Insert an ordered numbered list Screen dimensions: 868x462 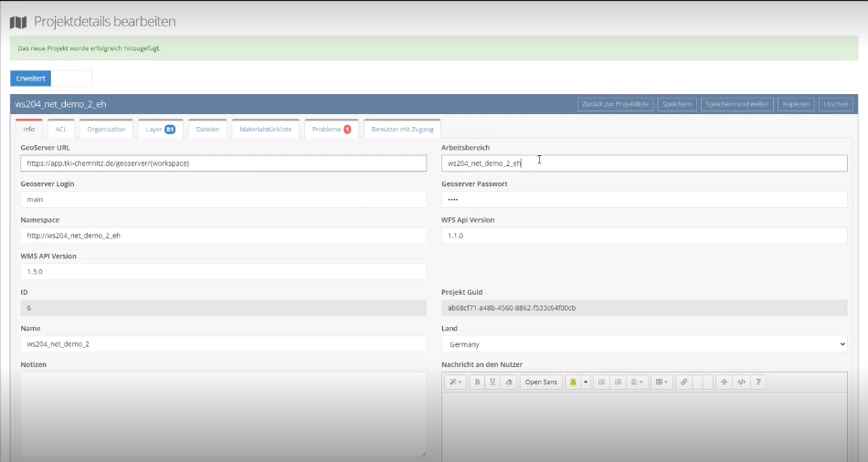click(x=601, y=382)
